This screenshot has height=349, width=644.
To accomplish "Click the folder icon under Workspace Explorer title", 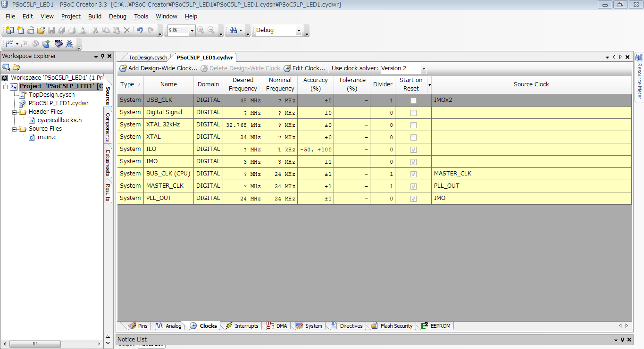I will coord(17,67).
